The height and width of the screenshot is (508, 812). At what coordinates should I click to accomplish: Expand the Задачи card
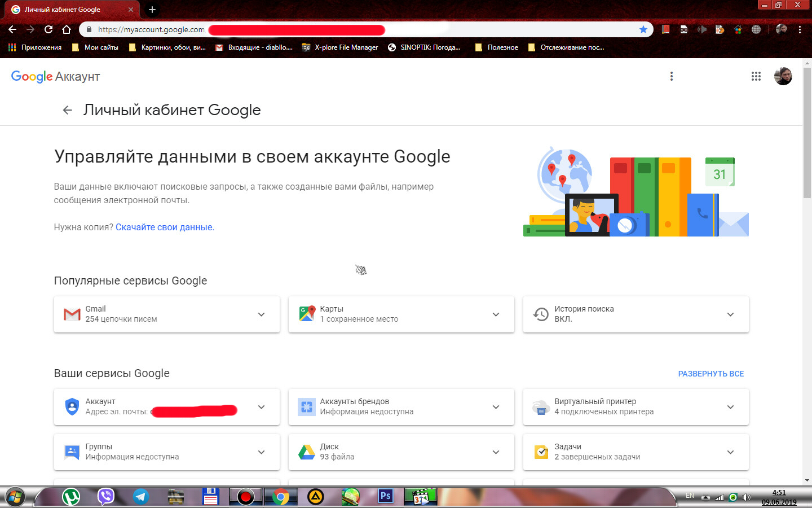tap(730, 452)
